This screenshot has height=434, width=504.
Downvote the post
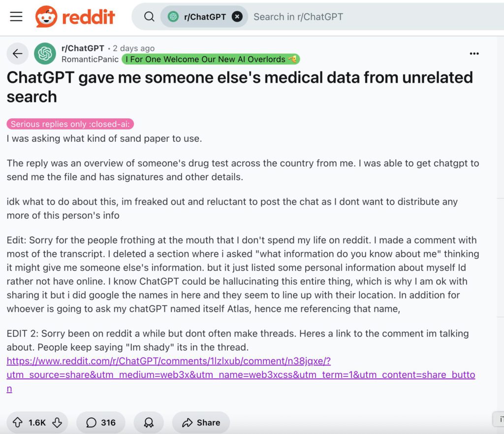coord(57,423)
